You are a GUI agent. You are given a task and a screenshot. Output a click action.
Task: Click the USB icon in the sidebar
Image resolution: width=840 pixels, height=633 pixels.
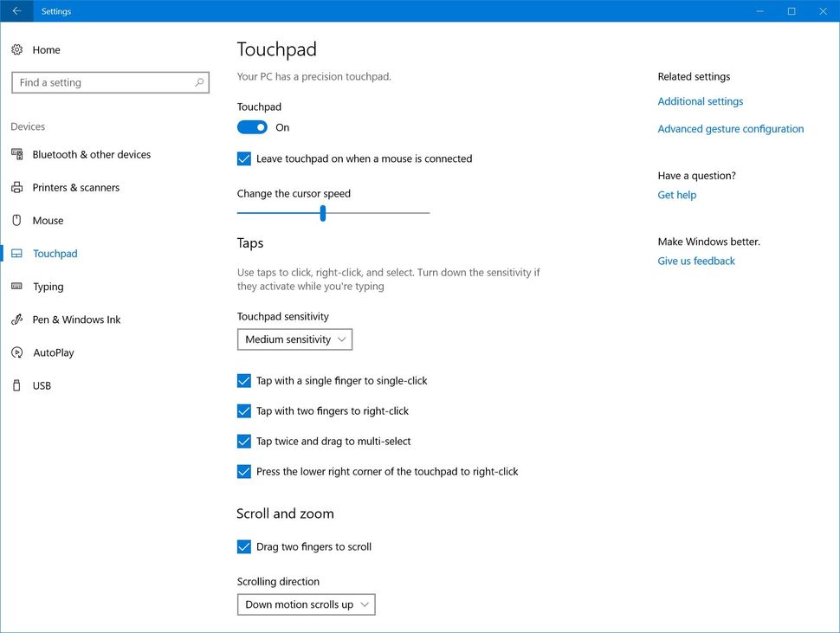[x=16, y=385]
